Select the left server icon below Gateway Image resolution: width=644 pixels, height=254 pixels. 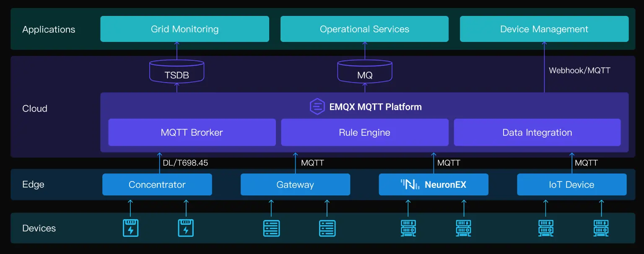tap(271, 228)
